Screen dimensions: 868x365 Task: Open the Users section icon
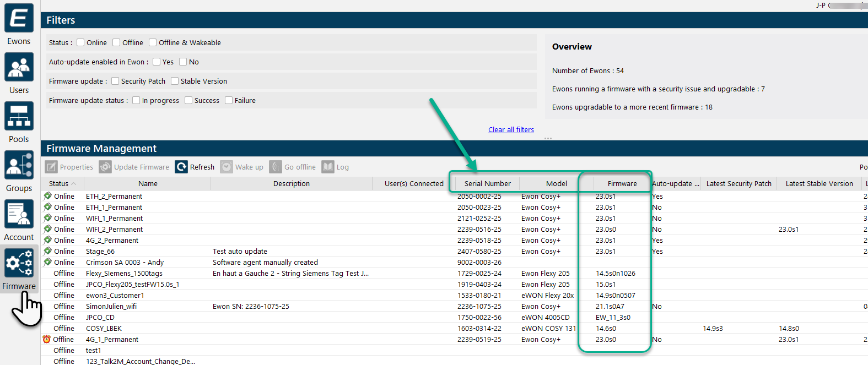19,67
